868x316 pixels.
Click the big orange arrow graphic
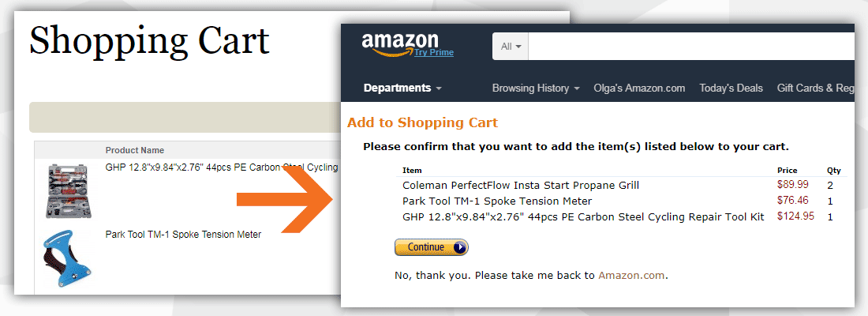[x=286, y=199]
